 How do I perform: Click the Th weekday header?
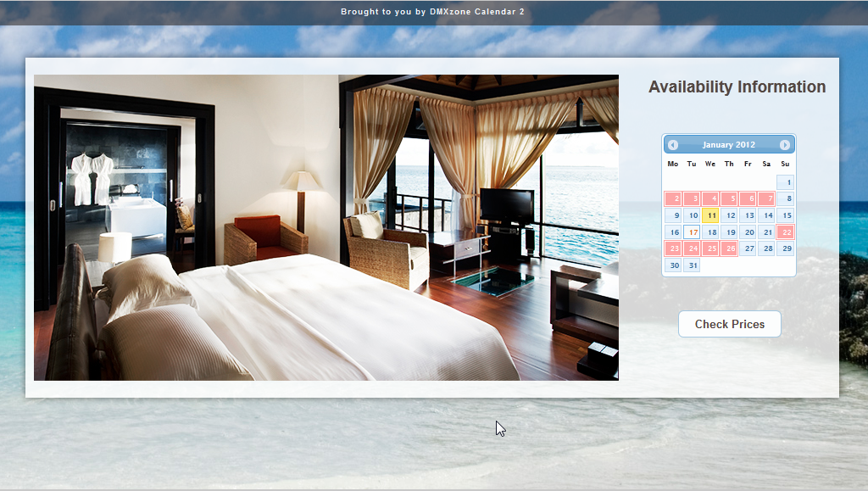[729, 164]
